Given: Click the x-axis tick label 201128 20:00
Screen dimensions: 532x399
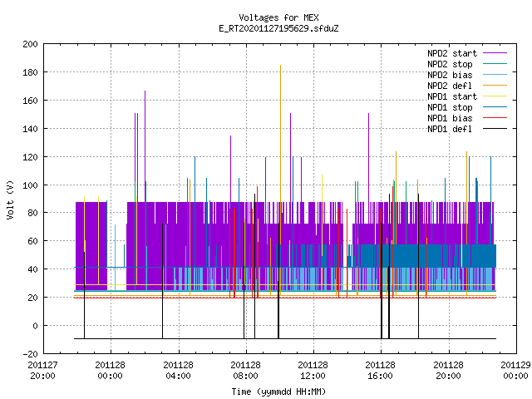Looking at the screenshot, I should click(449, 371).
